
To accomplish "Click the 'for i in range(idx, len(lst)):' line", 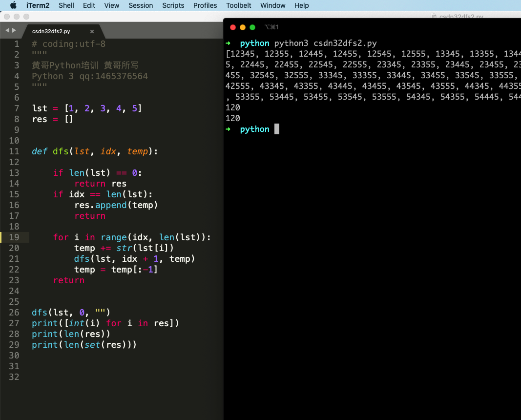I will (x=132, y=237).
